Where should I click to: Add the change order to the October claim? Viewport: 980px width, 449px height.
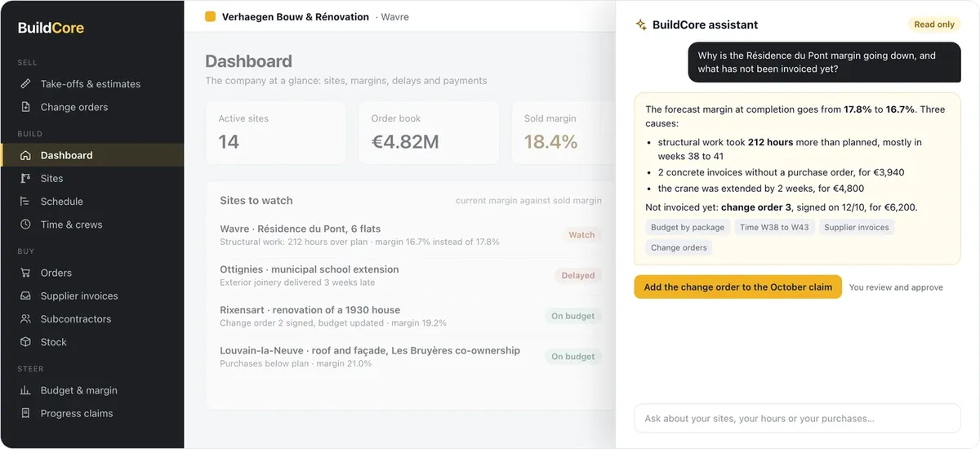tap(737, 287)
